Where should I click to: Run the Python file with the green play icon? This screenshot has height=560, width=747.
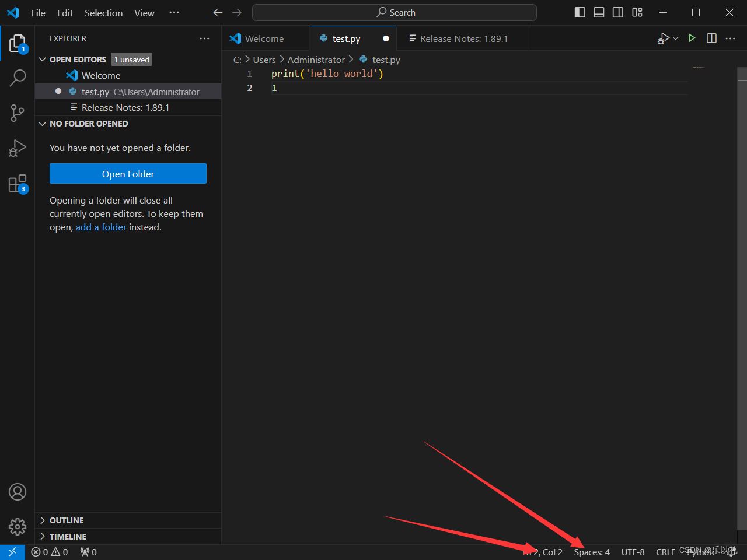[x=692, y=38]
